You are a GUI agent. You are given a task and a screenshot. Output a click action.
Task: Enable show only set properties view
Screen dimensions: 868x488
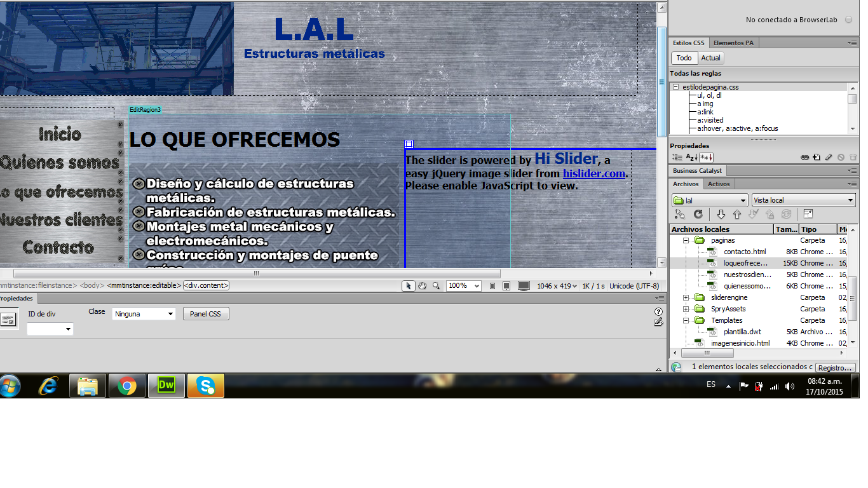point(706,157)
